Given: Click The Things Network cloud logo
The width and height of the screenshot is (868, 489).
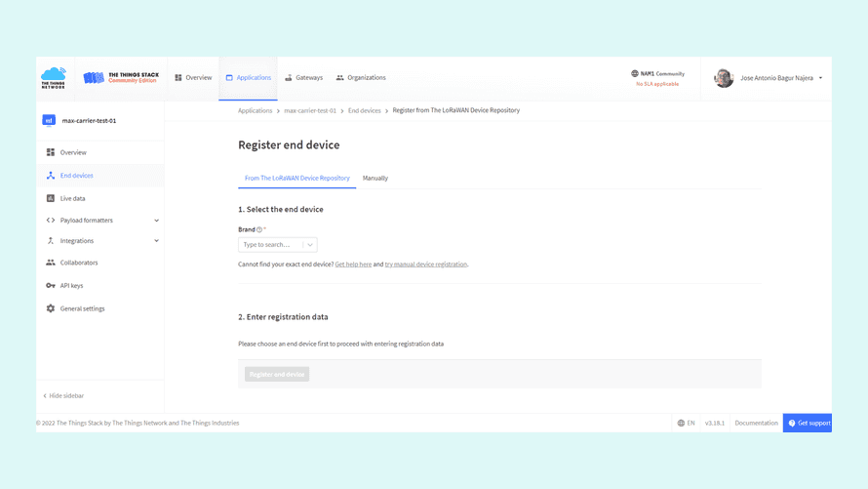Looking at the screenshot, I should click(x=54, y=78).
